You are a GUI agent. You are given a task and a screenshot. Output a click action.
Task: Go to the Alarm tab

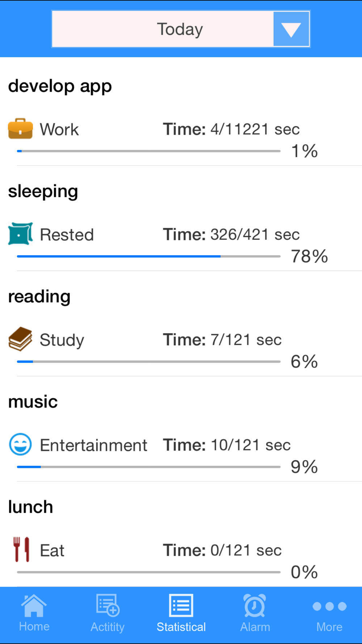255,613
